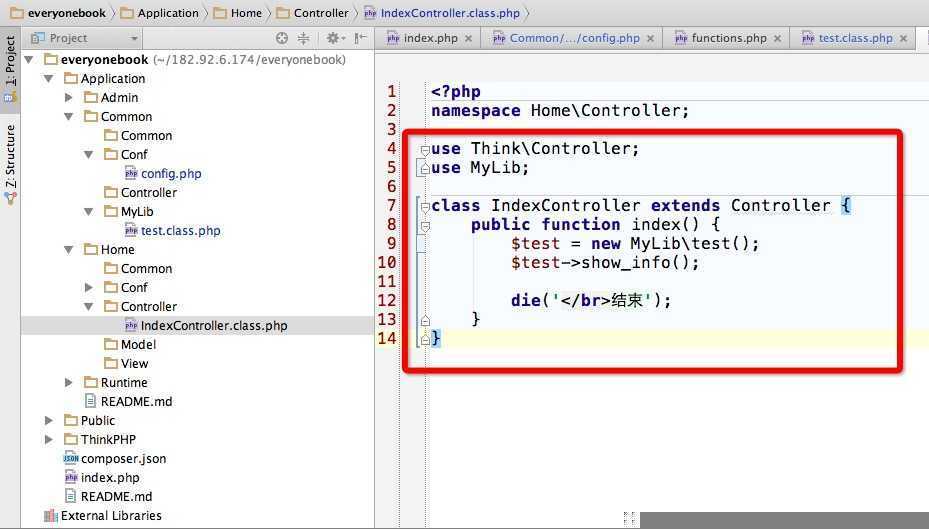
Task: Select the Runtime folder
Action: pyautogui.click(x=116, y=383)
